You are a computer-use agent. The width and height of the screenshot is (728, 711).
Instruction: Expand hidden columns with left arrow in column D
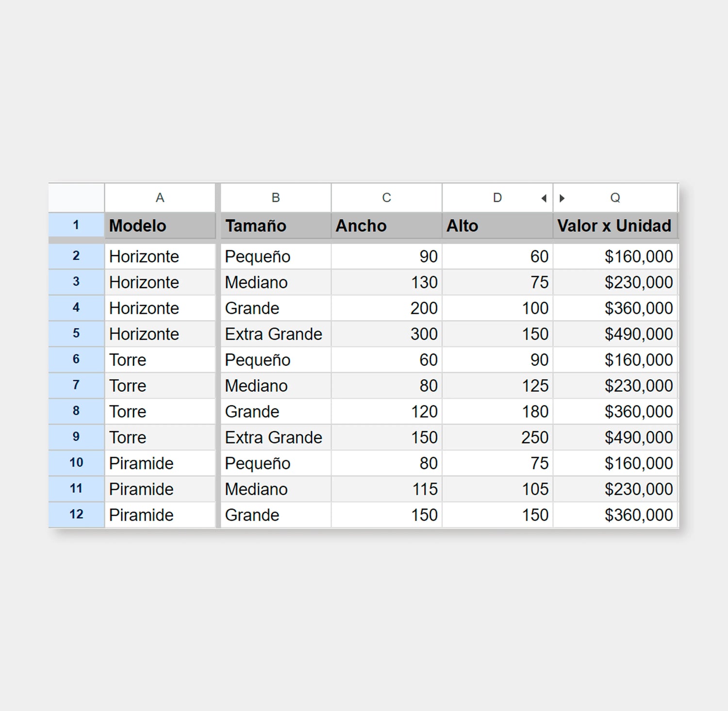coord(544,198)
